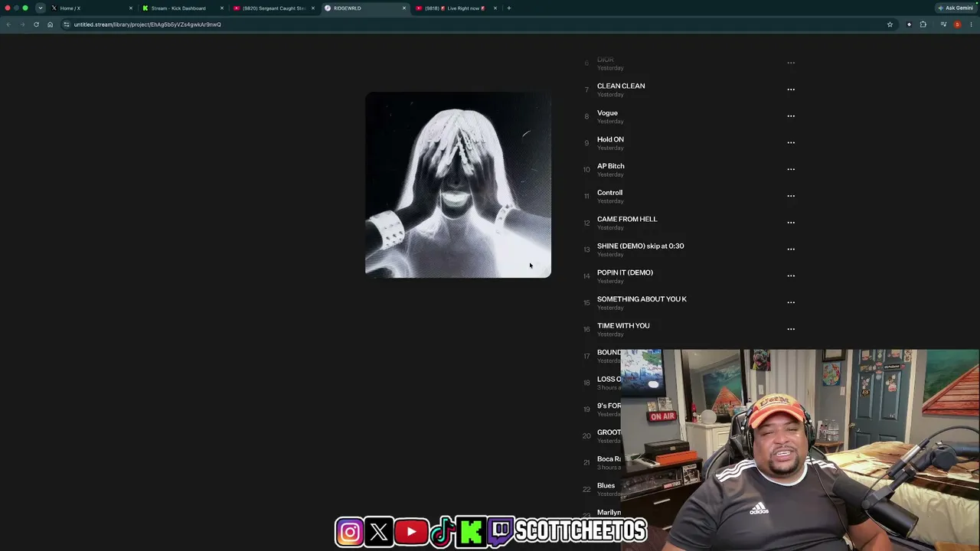
Task: Click the project album cover artwork
Action: 458,185
